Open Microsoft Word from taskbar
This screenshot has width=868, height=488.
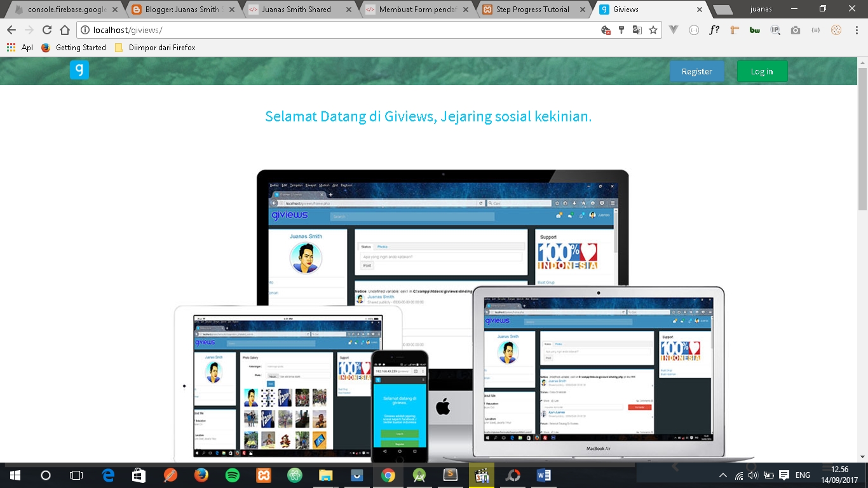(x=544, y=475)
